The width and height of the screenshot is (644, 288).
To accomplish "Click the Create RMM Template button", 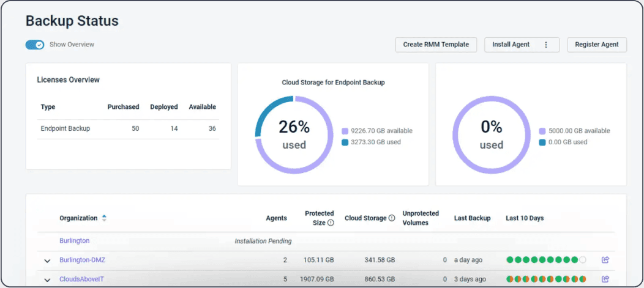I will (x=436, y=45).
